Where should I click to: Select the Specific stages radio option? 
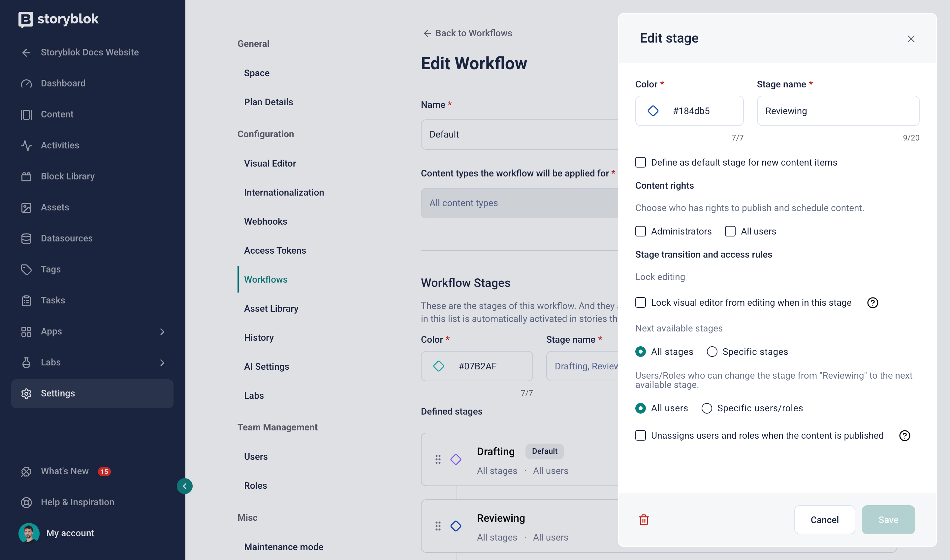(x=712, y=352)
